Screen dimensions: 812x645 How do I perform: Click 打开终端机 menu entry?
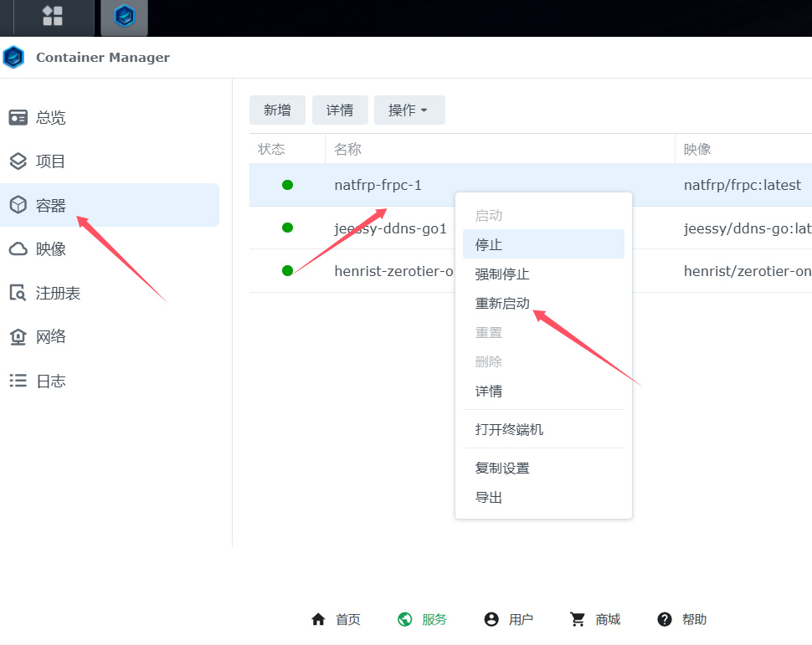tap(509, 430)
